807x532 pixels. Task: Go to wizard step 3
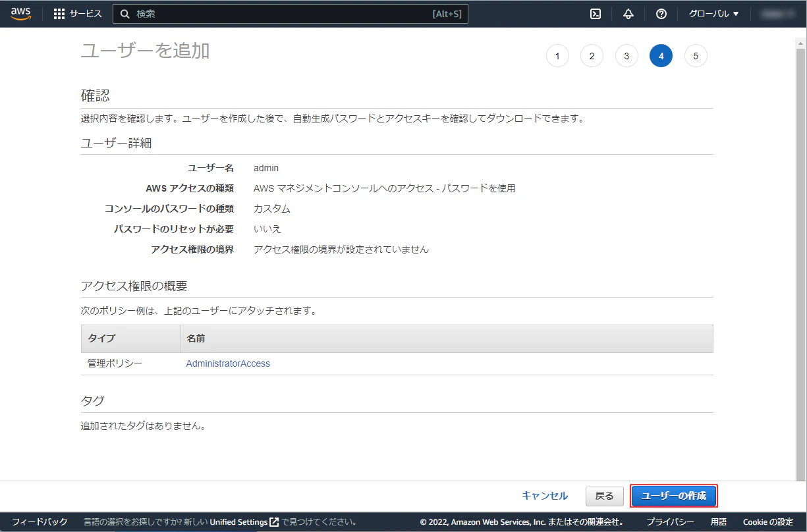coord(626,56)
